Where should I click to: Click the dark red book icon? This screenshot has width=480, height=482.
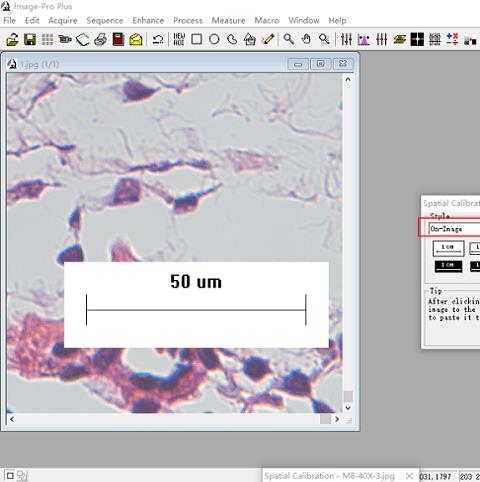click(x=118, y=40)
